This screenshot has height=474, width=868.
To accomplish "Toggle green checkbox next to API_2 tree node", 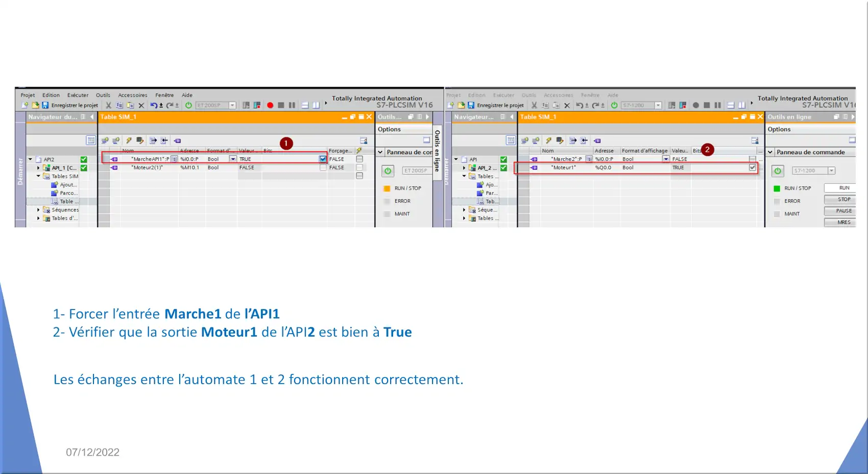I will tap(503, 168).
